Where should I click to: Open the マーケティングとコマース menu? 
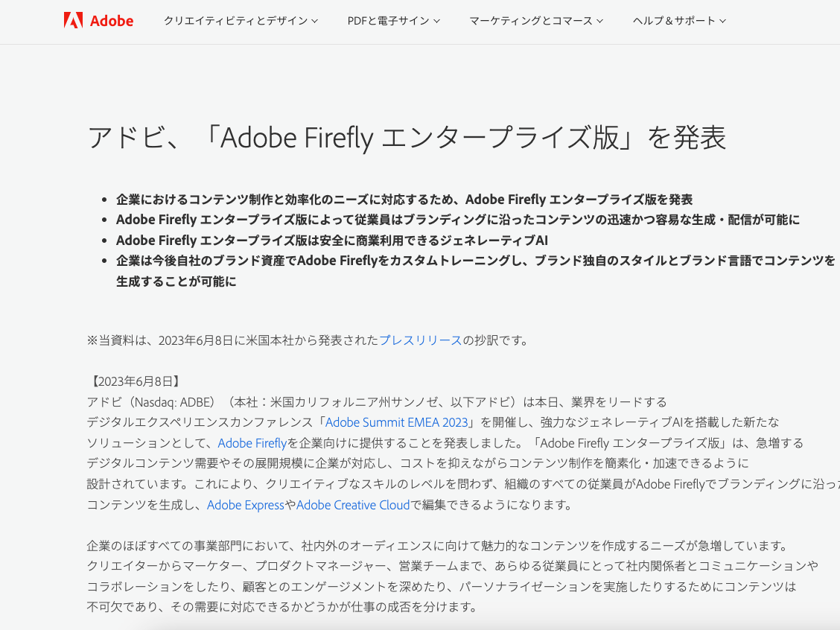pyautogui.click(x=531, y=21)
